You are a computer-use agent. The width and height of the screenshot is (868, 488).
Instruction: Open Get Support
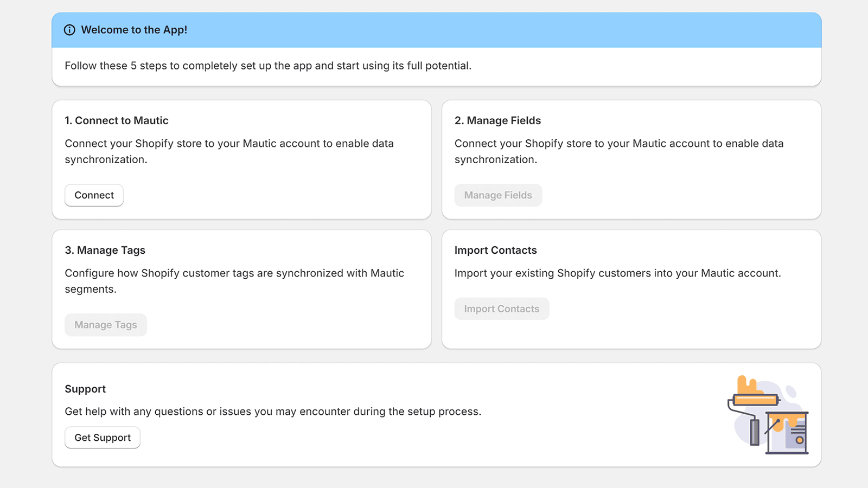[x=103, y=438]
